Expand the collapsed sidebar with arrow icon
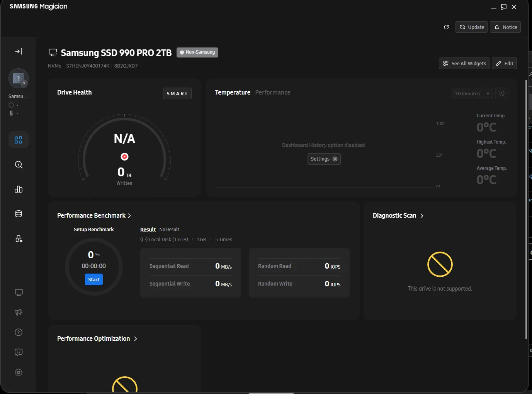The width and height of the screenshot is (532, 394). coord(19,51)
